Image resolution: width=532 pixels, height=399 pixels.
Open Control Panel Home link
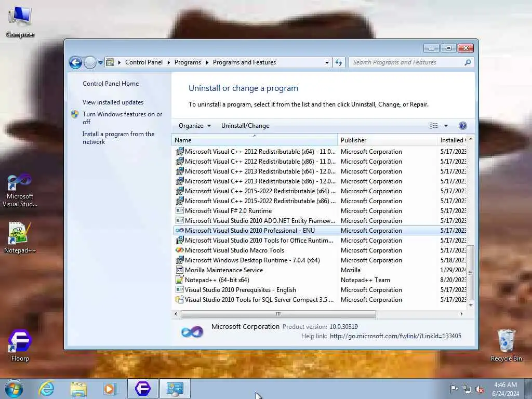(111, 84)
